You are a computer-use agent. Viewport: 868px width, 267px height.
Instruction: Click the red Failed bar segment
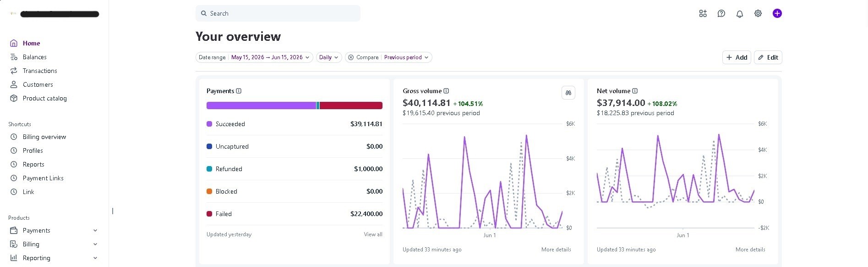(x=351, y=106)
